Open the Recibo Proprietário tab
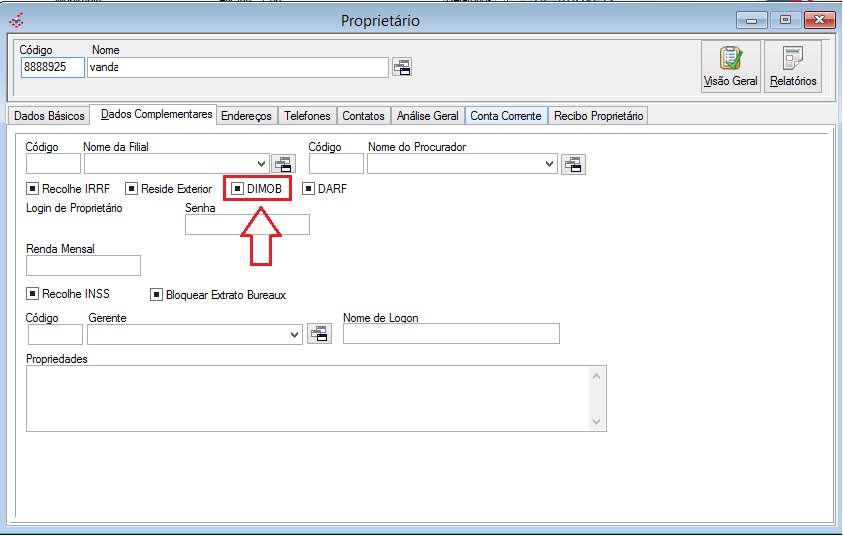Screen dimensions: 843x536 598,116
